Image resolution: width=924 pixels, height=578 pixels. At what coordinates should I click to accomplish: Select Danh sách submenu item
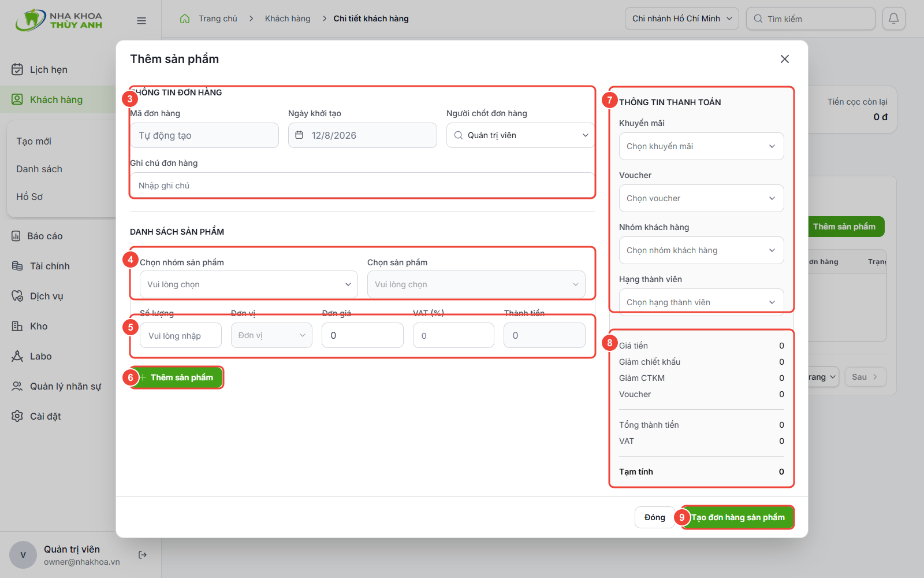39,169
